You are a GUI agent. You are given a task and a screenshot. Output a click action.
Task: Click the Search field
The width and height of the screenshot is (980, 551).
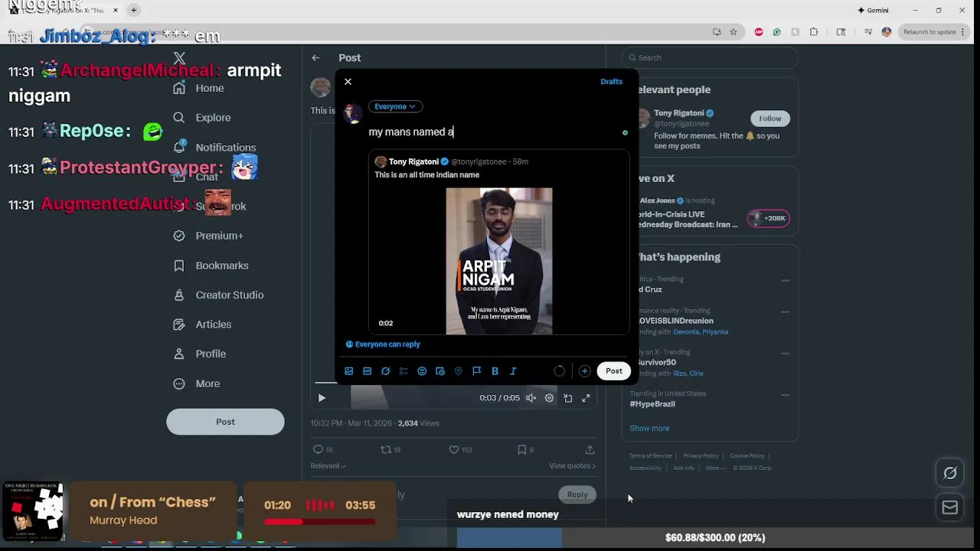pyautogui.click(x=710, y=57)
